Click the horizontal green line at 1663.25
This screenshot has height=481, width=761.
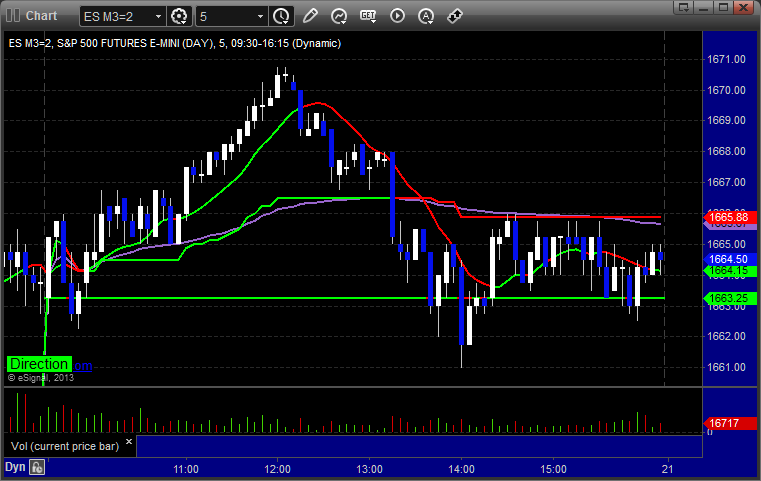point(355,298)
